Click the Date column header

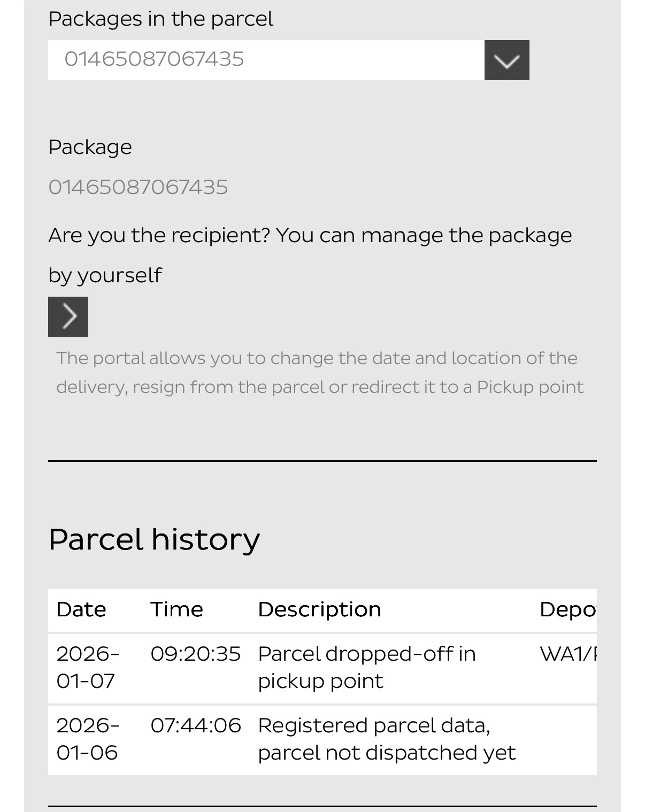pyautogui.click(x=81, y=610)
